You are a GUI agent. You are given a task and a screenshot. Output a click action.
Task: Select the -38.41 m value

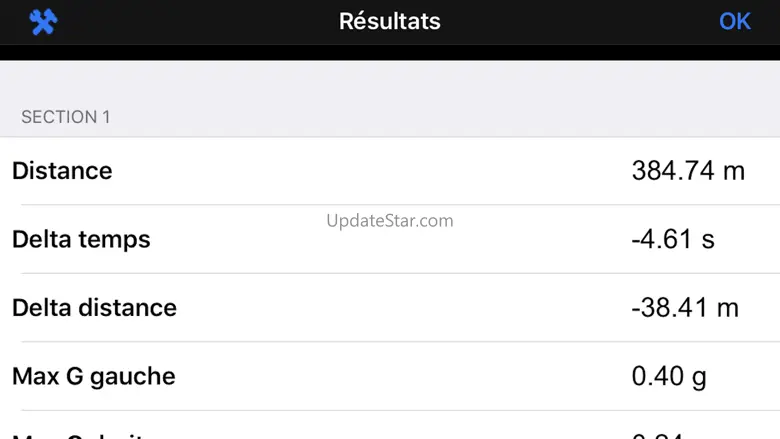(x=685, y=308)
